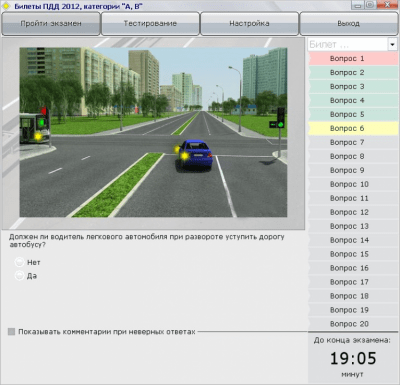This screenshot has width=400, height=385.
Task: Click the blue car in the picture
Action: [194, 155]
